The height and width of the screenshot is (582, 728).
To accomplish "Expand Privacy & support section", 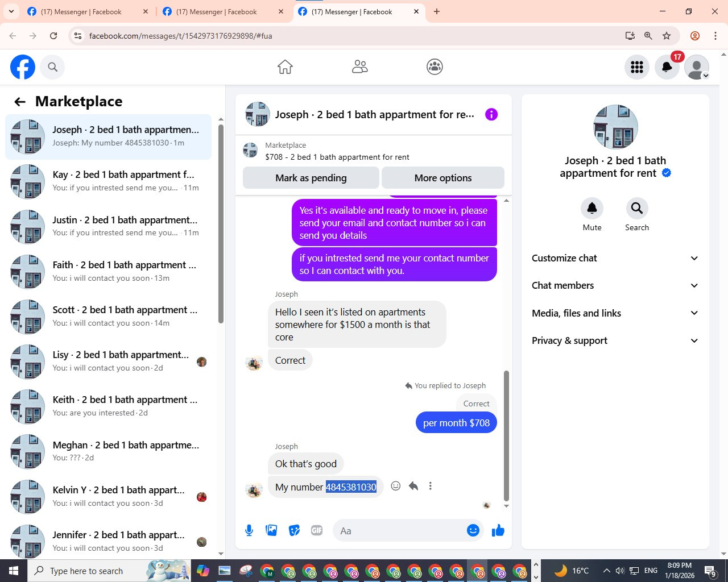I will [x=615, y=340].
